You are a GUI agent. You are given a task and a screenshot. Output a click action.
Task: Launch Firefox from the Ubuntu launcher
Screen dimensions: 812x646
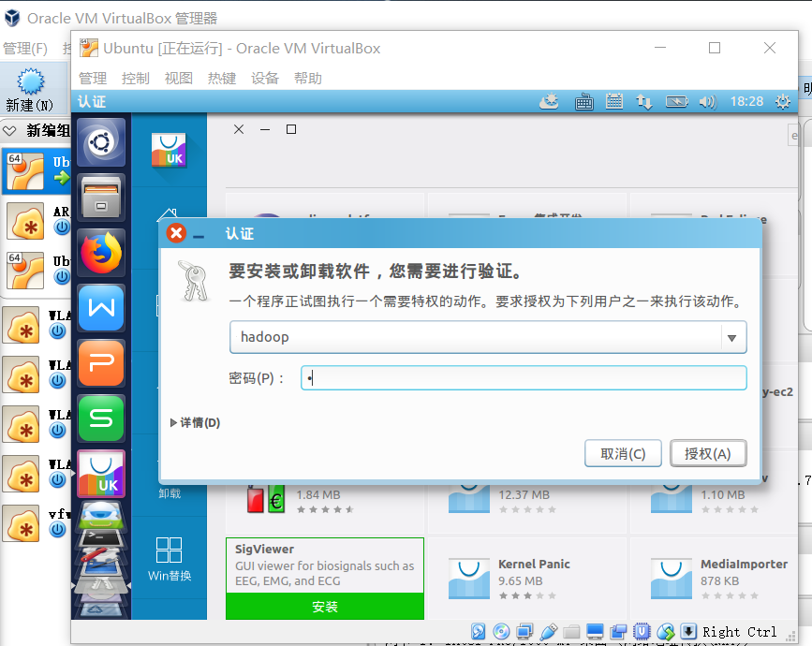101,253
